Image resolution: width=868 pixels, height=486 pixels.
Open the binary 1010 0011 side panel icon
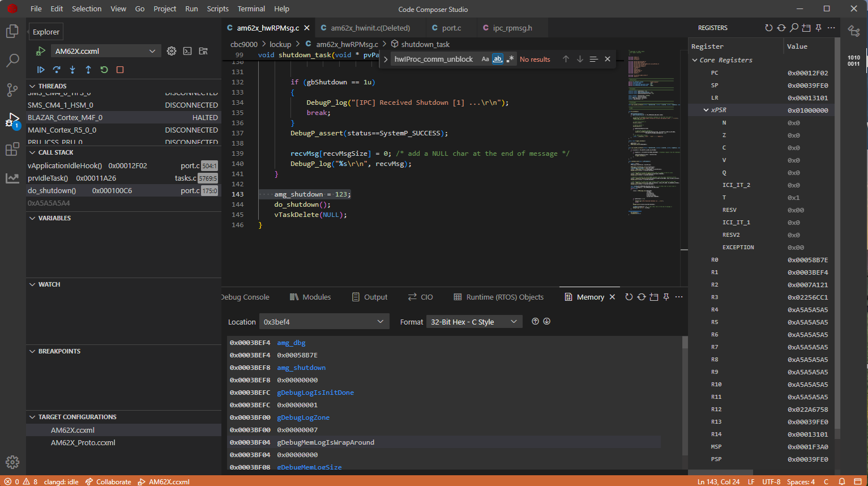(x=854, y=61)
